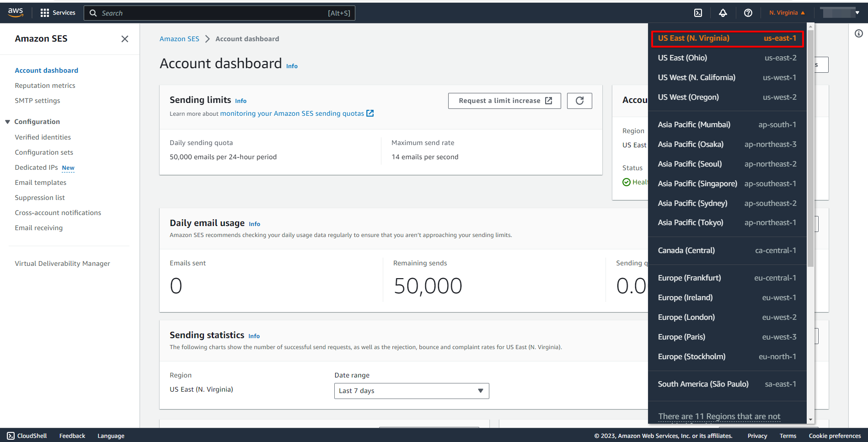Select US West (Oregon) region
The width and height of the screenshot is (868, 442).
pos(727,97)
